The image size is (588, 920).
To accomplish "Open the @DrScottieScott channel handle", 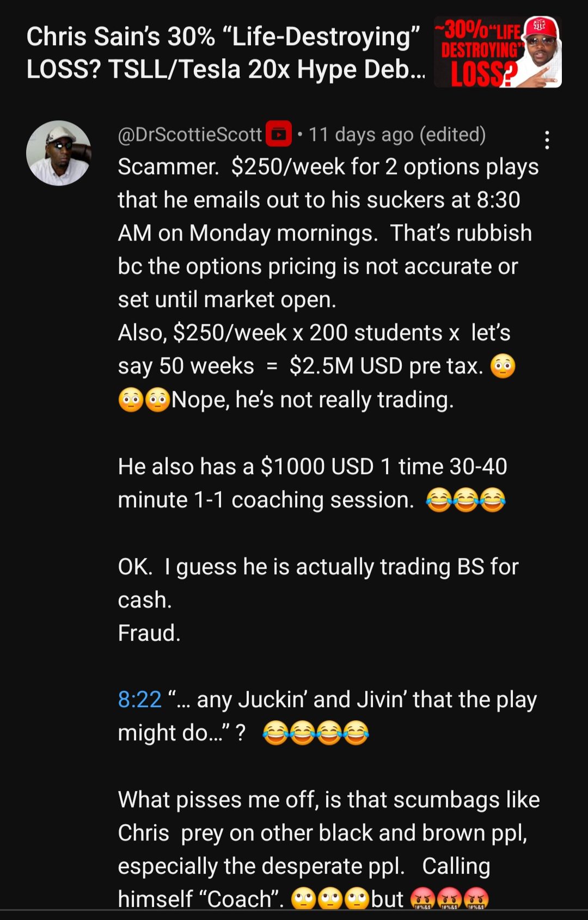I will point(190,134).
